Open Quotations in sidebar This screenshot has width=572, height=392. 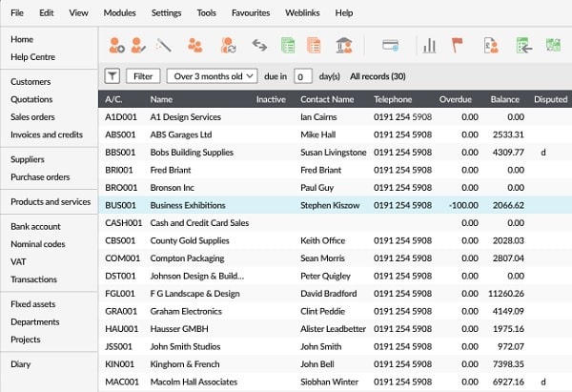[31, 99]
